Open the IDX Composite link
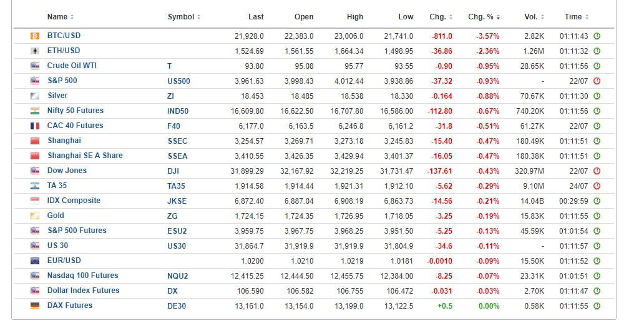The height and width of the screenshot is (333, 644). click(74, 201)
